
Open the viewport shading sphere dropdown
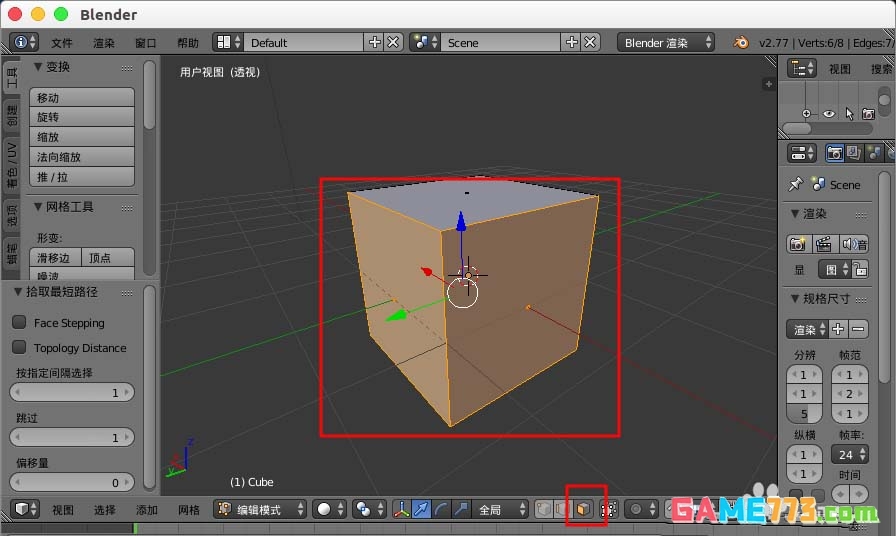point(329,509)
